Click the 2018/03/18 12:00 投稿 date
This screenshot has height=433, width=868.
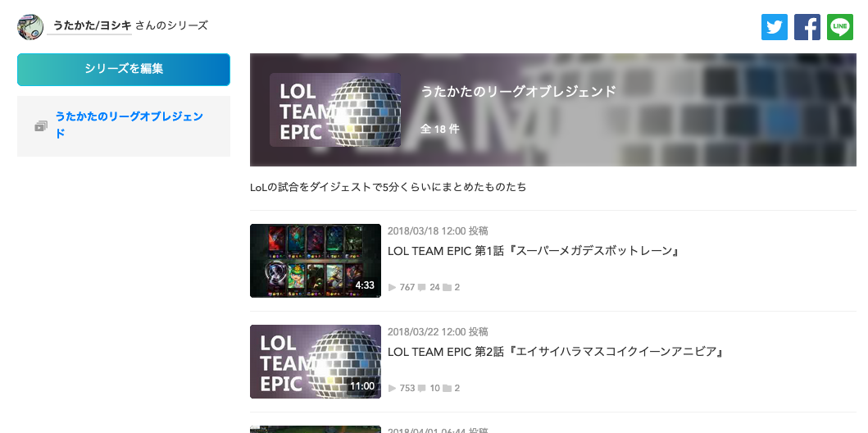(438, 231)
